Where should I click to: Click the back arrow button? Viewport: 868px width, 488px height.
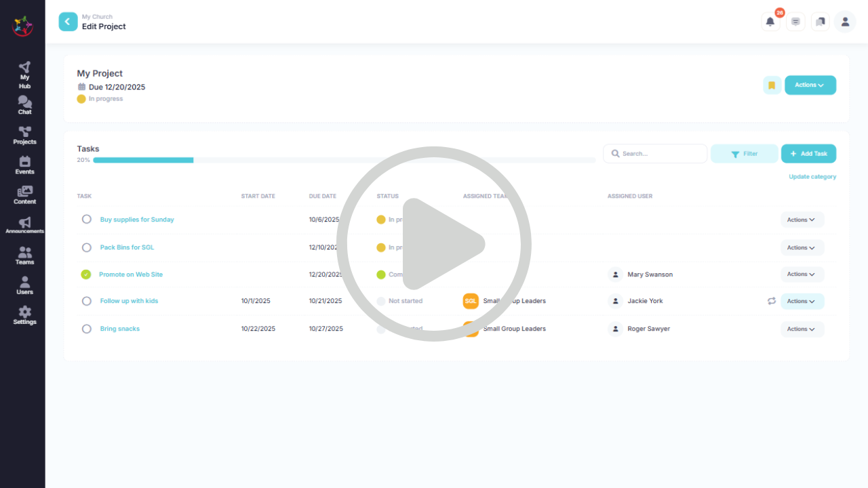(68, 22)
